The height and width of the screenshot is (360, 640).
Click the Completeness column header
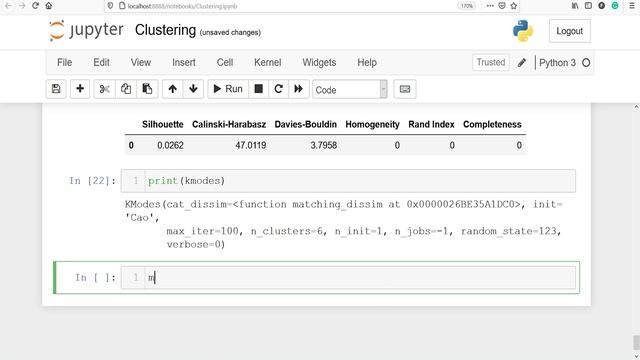[x=492, y=124]
